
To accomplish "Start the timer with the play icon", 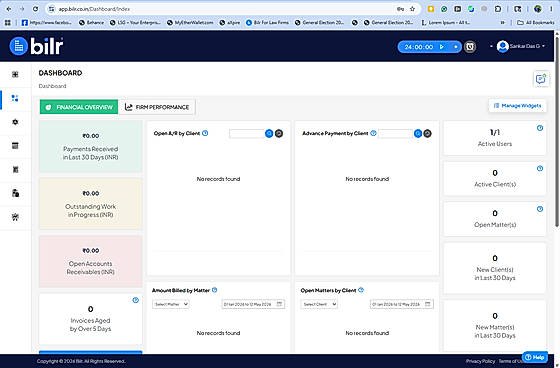I will [x=442, y=47].
